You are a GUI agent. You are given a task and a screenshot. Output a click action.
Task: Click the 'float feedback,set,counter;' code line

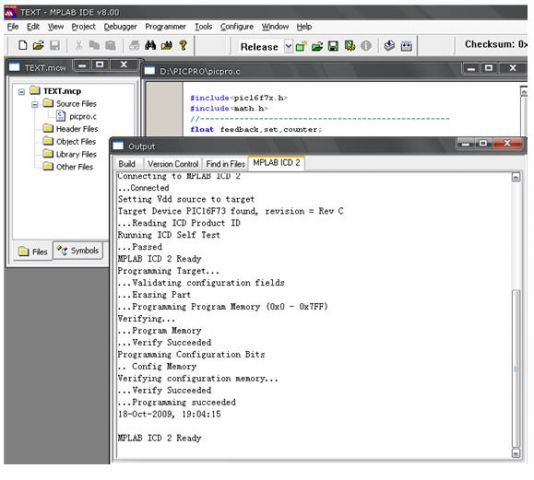(x=256, y=129)
